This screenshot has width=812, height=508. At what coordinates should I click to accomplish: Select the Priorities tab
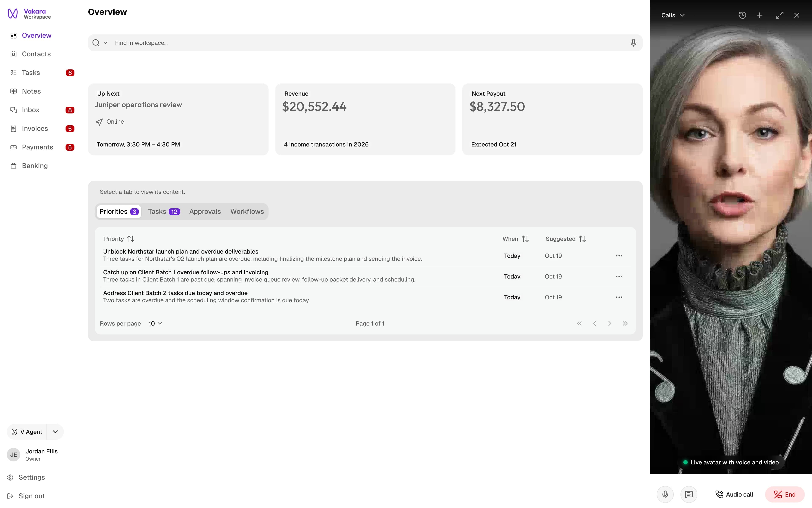tap(119, 212)
